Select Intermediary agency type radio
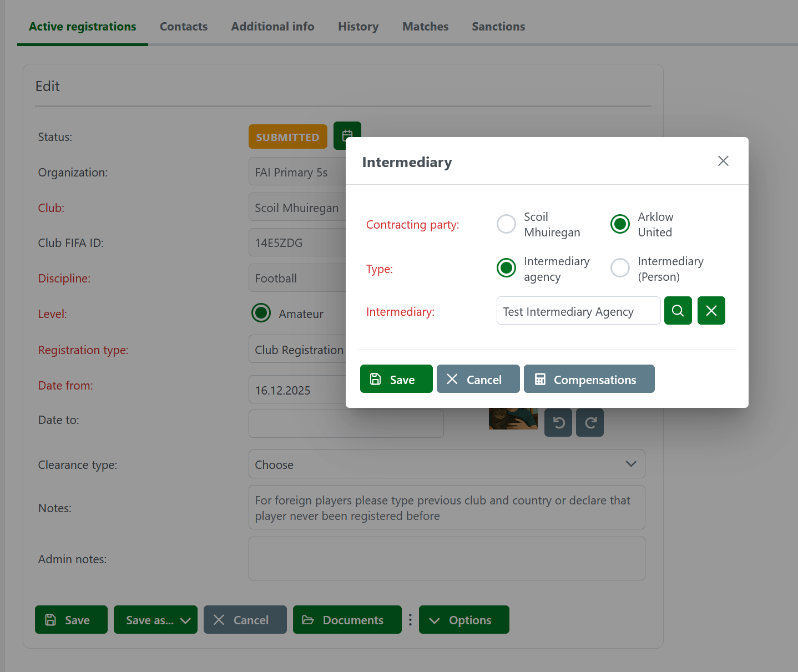The height and width of the screenshot is (672, 798). coord(506,268)
